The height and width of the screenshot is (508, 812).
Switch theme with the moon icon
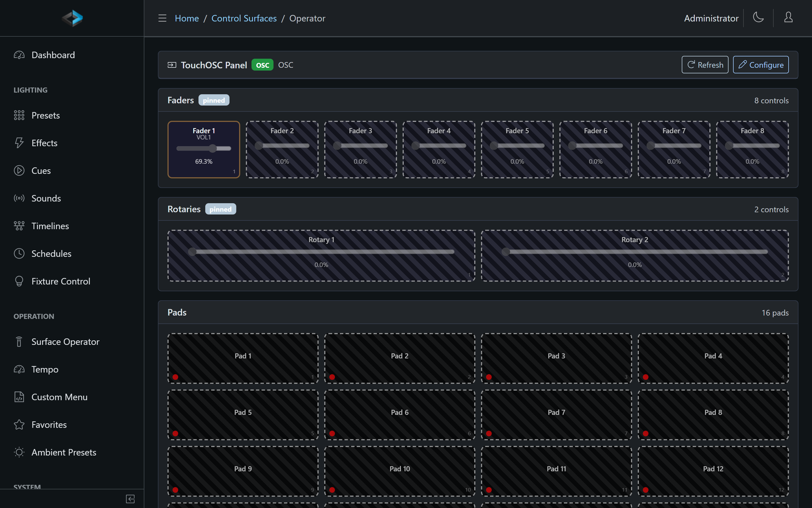tap(758, 17)
